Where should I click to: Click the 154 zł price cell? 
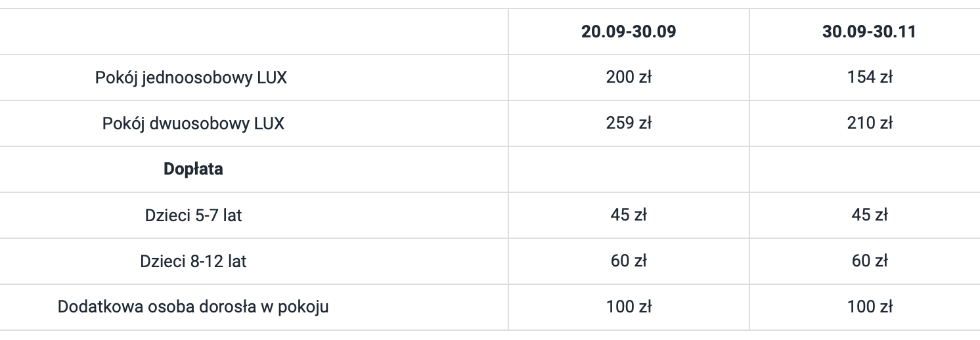pyautogui.click(x=870, y=77)
